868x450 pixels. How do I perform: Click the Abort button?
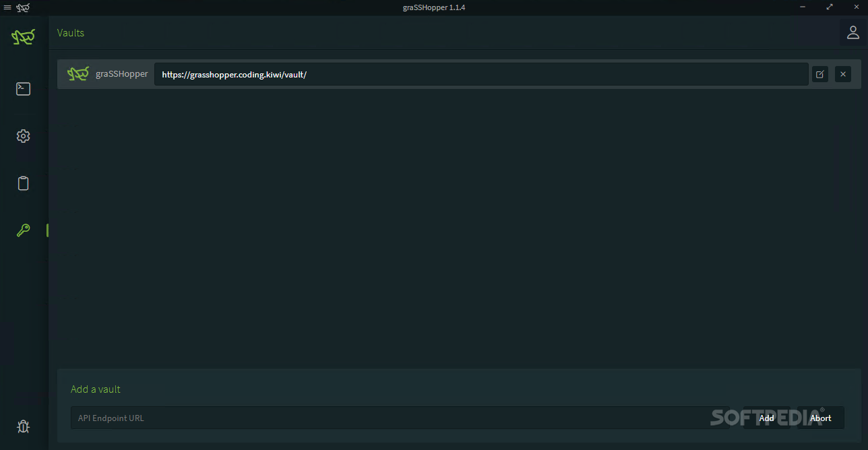point(821,418)
